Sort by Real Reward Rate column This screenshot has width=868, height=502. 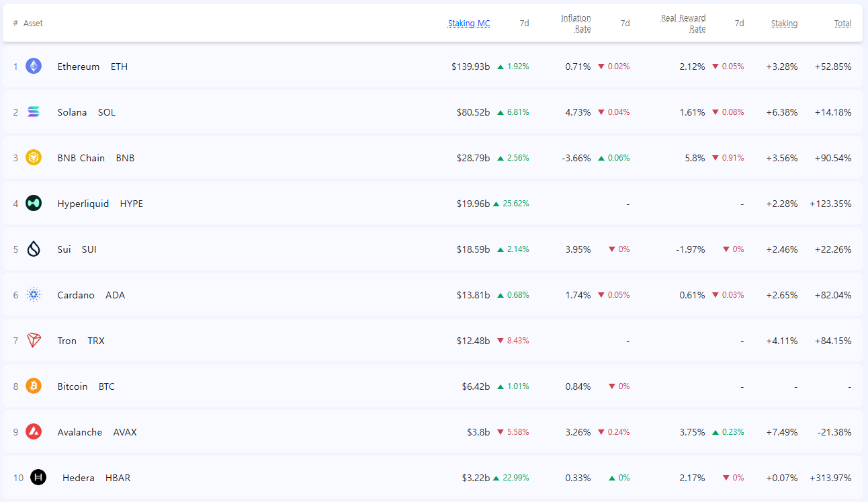[x=683, y=24]
